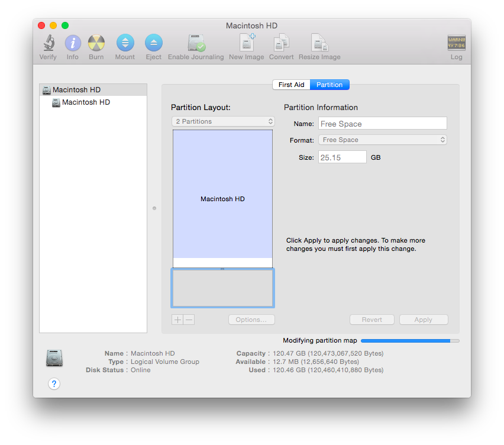
Task: Create a New Image from toolbar
Action: tap(247, 43)
